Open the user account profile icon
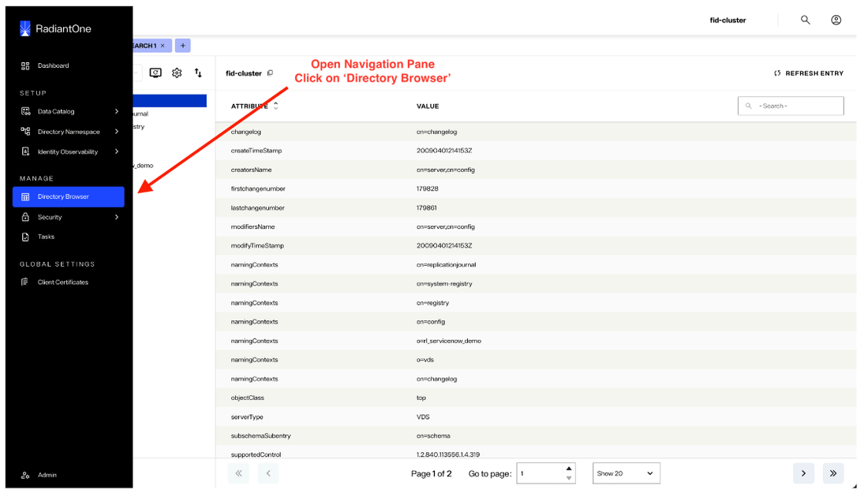868x497 pixels. pyautogui.click(x=836, y=20)
